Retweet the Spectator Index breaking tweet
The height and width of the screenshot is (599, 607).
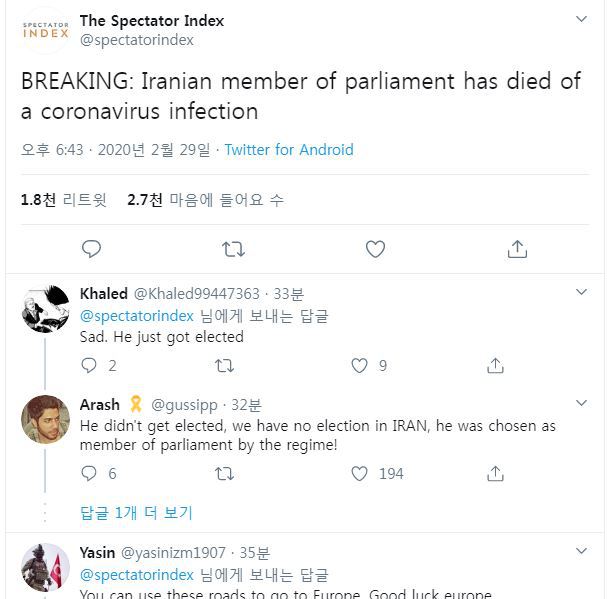(233, 249)
